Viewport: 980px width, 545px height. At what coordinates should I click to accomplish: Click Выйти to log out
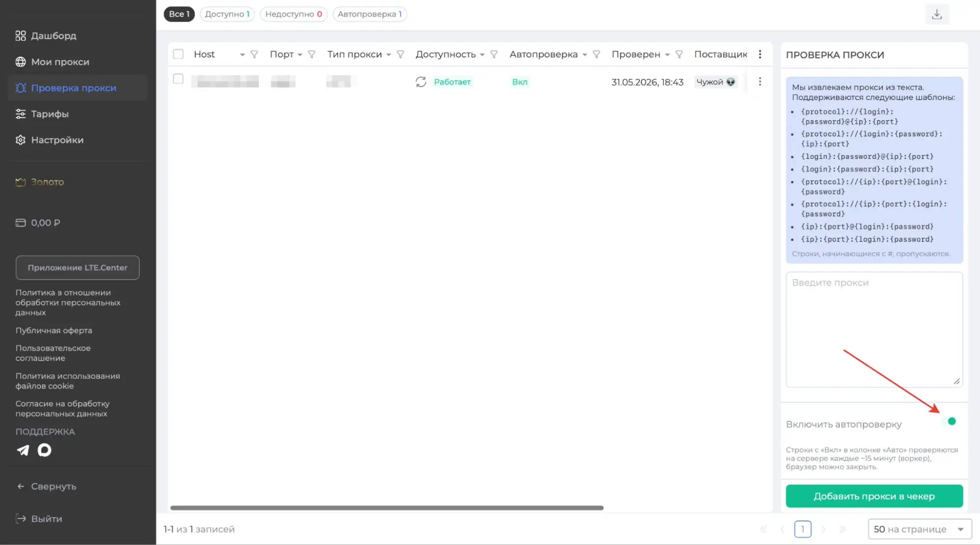(39, 519)
